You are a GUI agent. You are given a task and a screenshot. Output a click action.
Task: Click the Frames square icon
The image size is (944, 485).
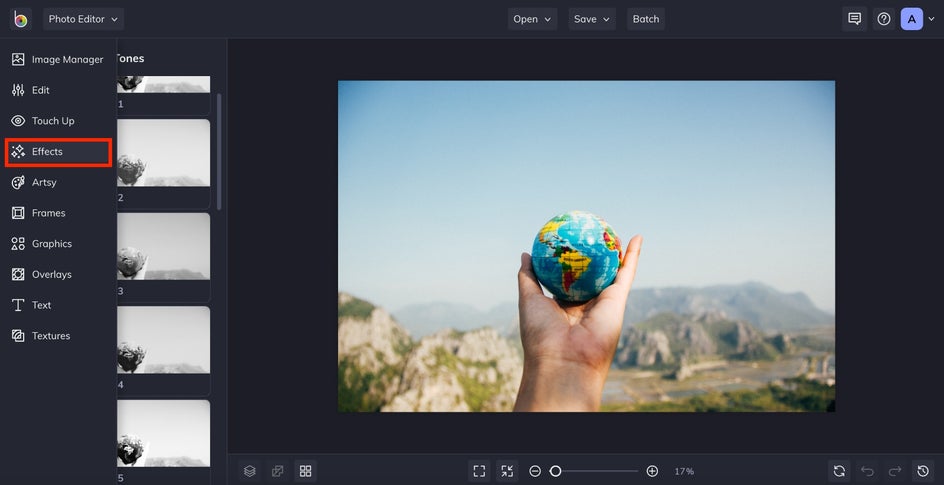pyautogui.click(x=18, y=213)
